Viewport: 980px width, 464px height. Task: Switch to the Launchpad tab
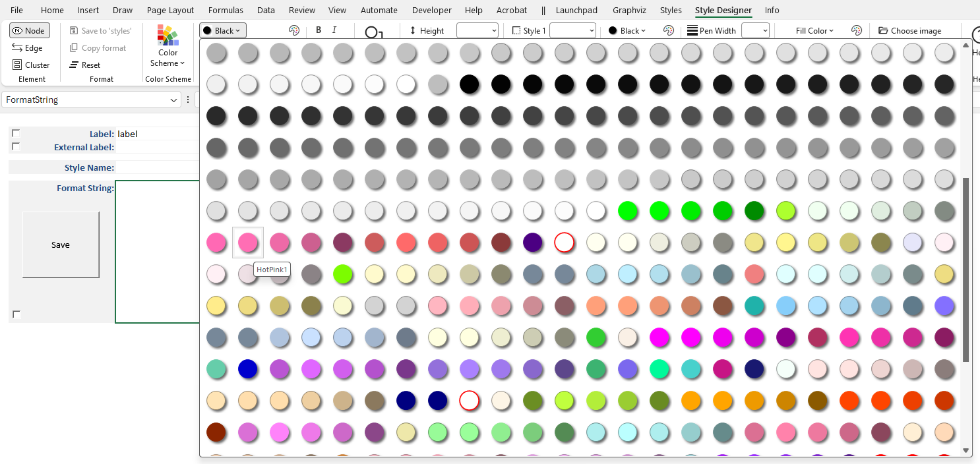click(x=577, y=10)
